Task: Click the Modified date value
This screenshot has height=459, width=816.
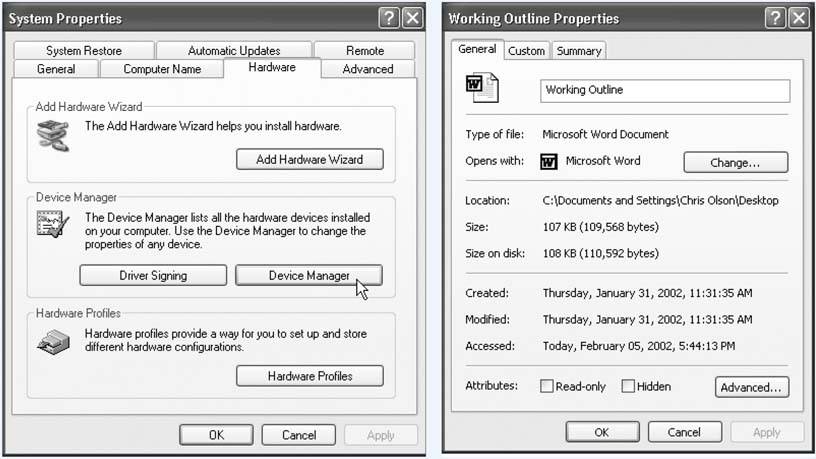Action: click(647, 320)
